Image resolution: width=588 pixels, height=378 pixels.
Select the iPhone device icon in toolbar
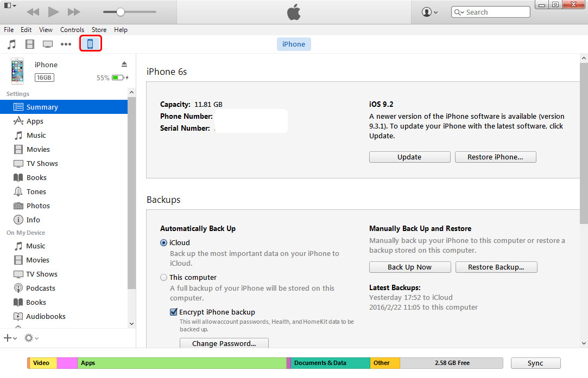tap(90, 43)
